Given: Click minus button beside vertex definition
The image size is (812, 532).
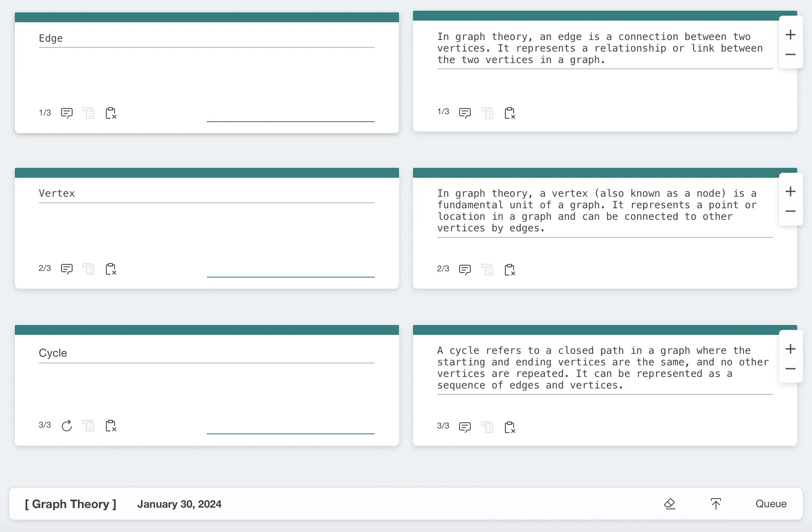Looking at the screenshot, I should [x=790, y=211].
